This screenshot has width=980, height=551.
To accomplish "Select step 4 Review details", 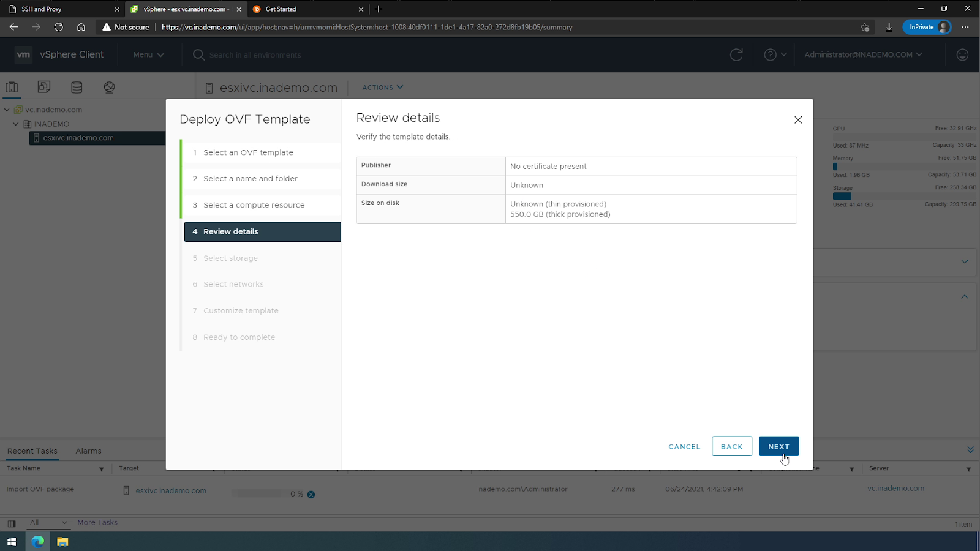I will (262, 231).
